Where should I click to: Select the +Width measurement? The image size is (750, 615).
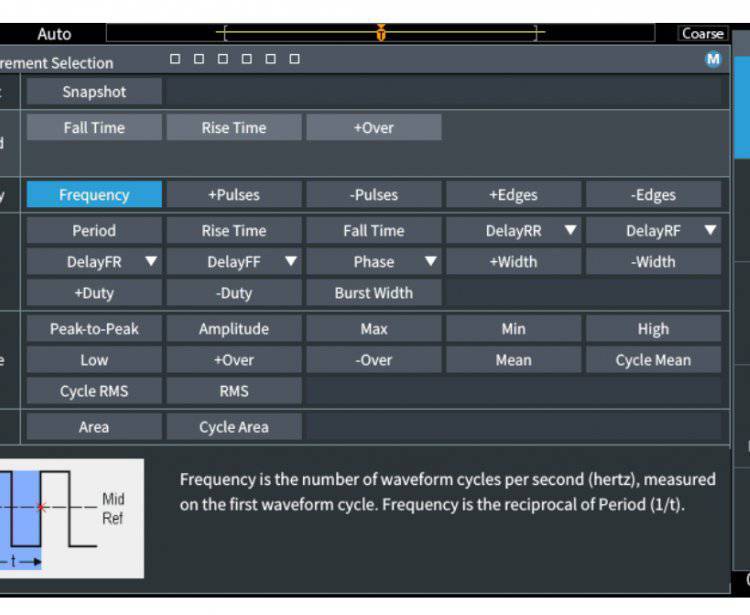[x=514, y=262]
